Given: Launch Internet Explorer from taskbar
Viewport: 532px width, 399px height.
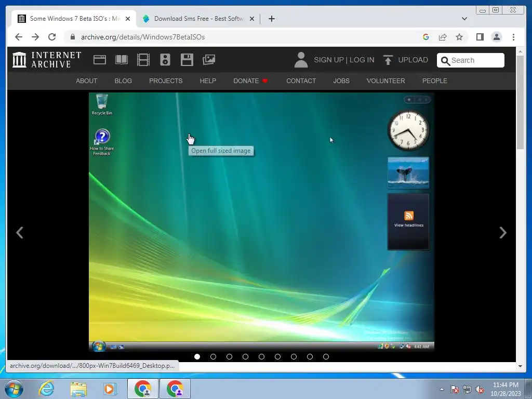Looking at the screenshot, I should (46, 389).
